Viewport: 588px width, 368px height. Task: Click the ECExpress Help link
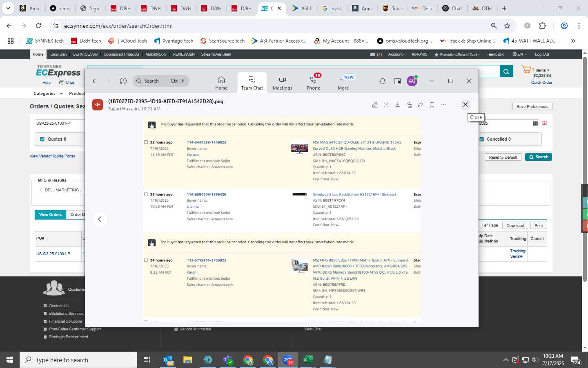click(x=47, y=83)
